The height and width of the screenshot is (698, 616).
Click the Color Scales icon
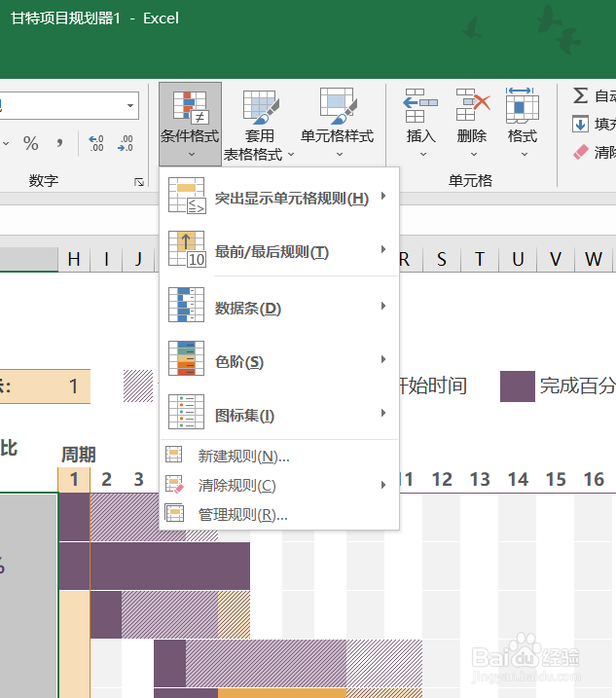[x=187, y=358]
